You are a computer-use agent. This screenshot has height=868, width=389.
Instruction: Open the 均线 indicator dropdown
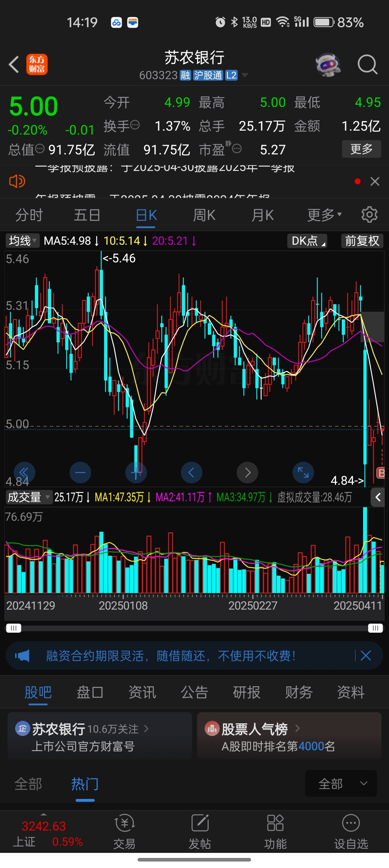point(22,241)
